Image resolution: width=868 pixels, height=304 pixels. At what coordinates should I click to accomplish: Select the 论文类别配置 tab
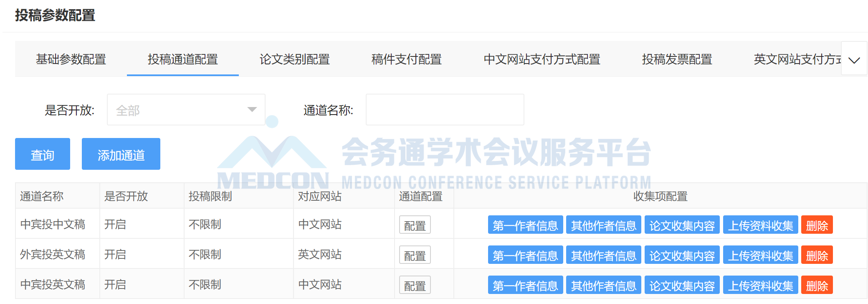coord(294,59)
